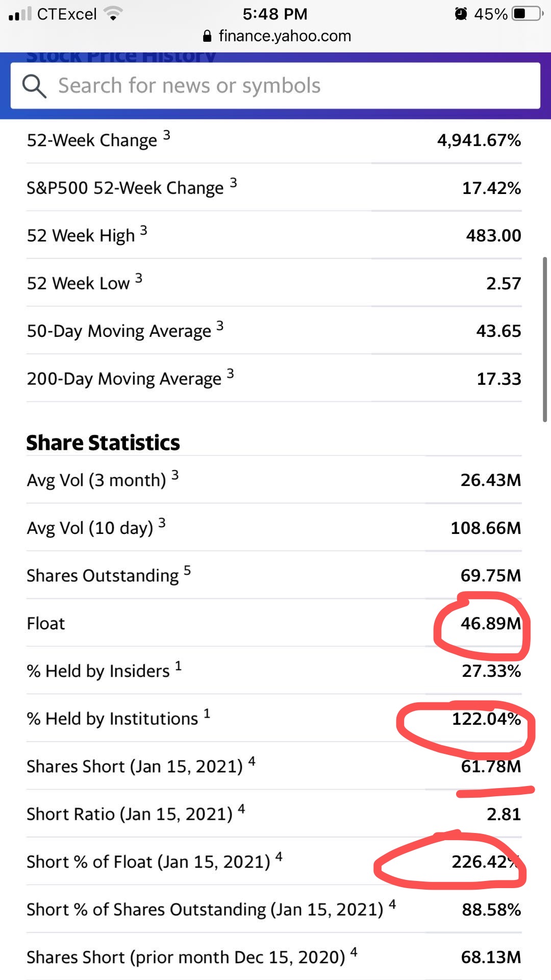Tap the Shares Short 61.78M value

(x=491, y=766)
